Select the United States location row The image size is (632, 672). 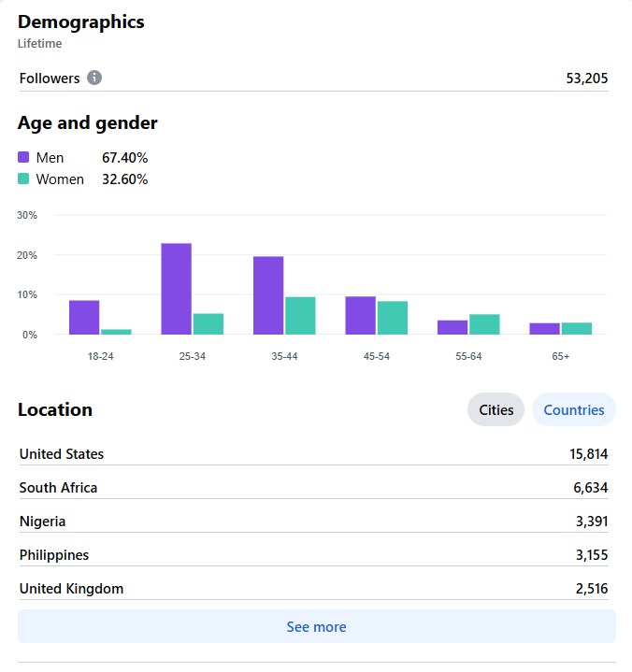click(x=313, y=454)
